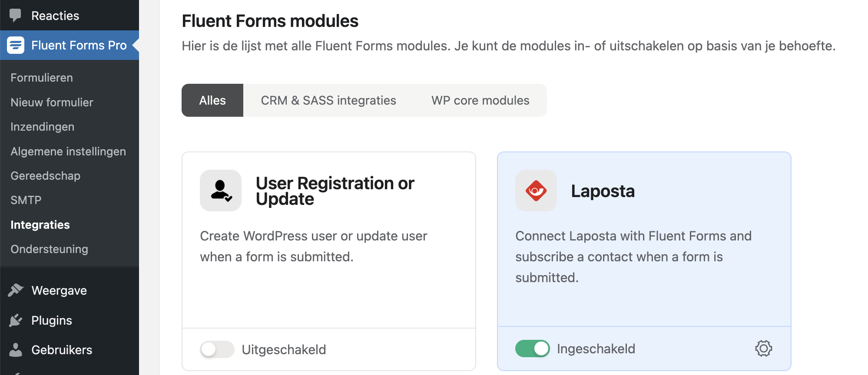Click the Laposta module title
The image size is (868, 375).
[x=603, y=191]
